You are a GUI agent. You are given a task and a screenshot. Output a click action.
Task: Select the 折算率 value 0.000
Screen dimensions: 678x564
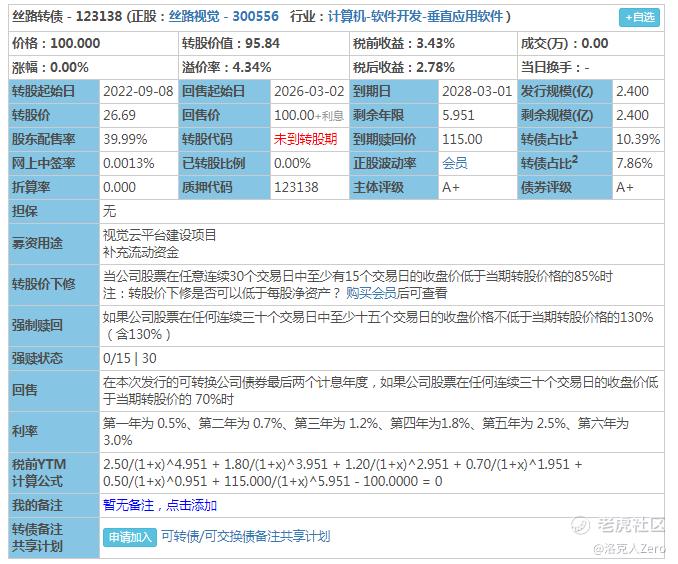119,187
